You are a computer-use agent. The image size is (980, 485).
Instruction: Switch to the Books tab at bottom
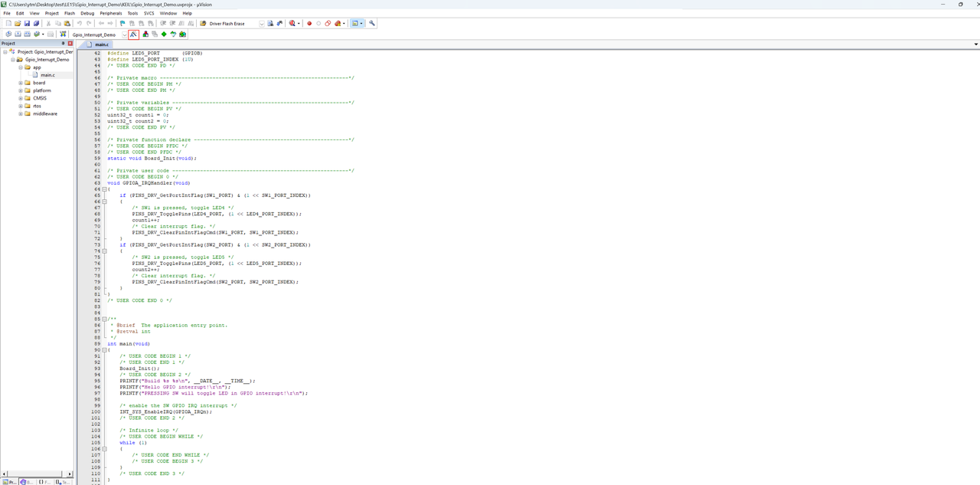click(27, 482)
